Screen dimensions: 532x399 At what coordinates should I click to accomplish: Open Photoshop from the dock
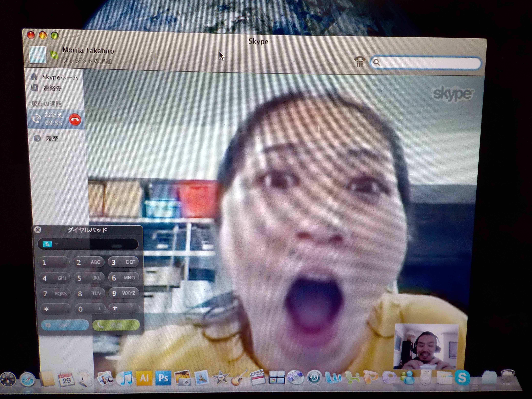[163, 378]
